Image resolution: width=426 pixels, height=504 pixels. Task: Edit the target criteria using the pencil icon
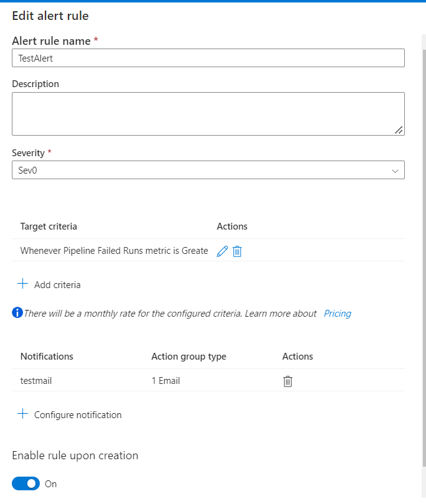click(x=222, y=251)
